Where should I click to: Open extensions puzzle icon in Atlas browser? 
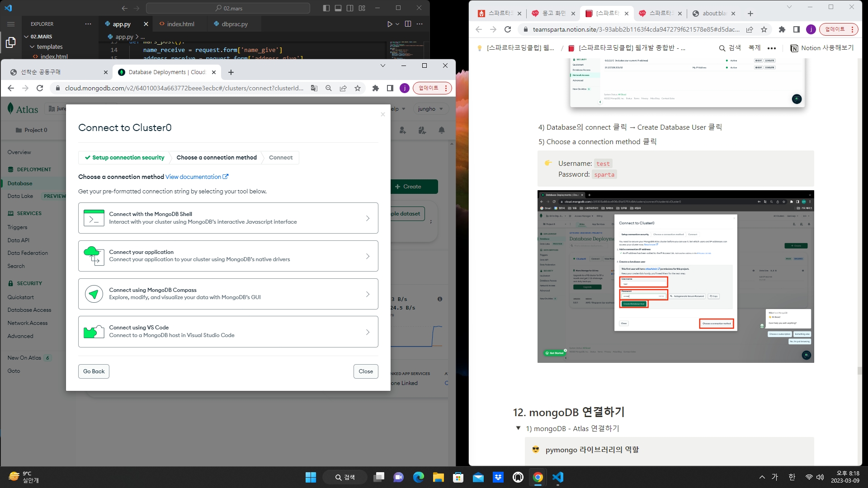[x=375, y=88]
